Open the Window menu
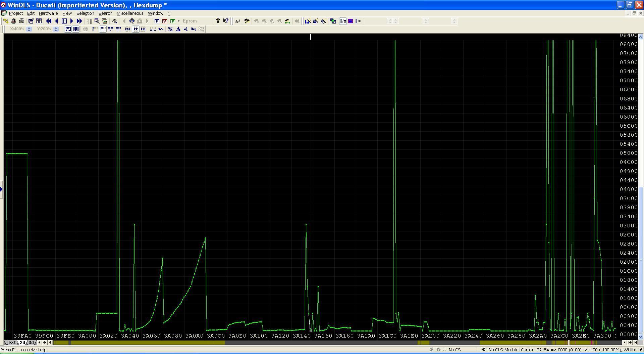Image resolution: width=644 pixels, height=354 pixels. 156,13
